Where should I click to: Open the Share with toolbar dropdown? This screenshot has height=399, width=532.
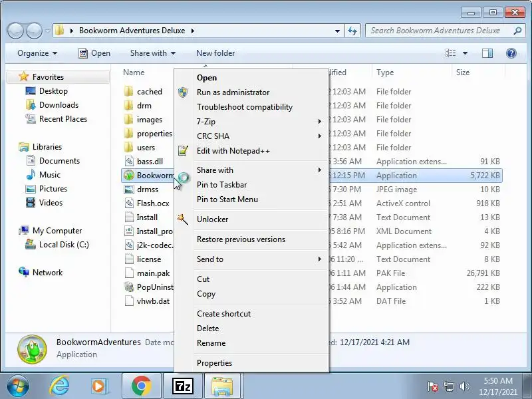click(x=153, y=53)
